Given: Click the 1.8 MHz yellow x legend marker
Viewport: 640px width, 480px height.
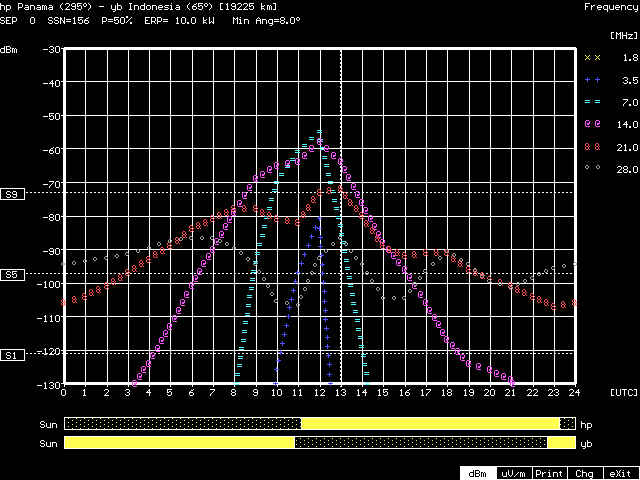Looking at the screenshot, I should tap(592, 58).
